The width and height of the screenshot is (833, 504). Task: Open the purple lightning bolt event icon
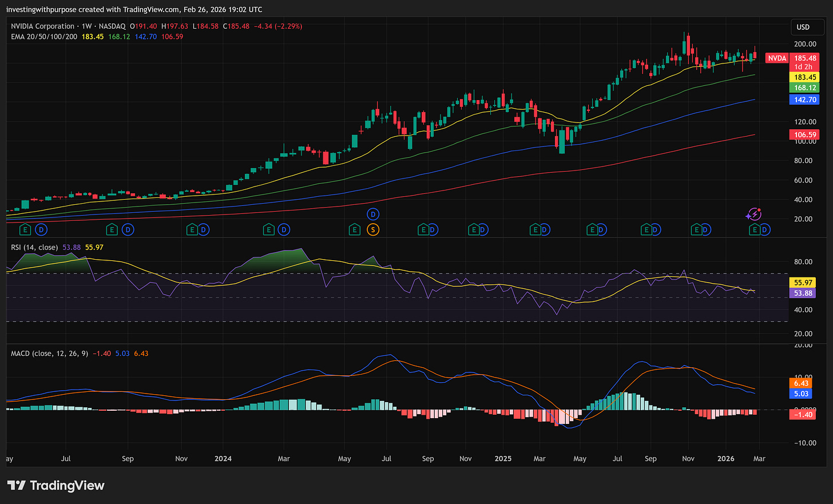coord(753,214)
